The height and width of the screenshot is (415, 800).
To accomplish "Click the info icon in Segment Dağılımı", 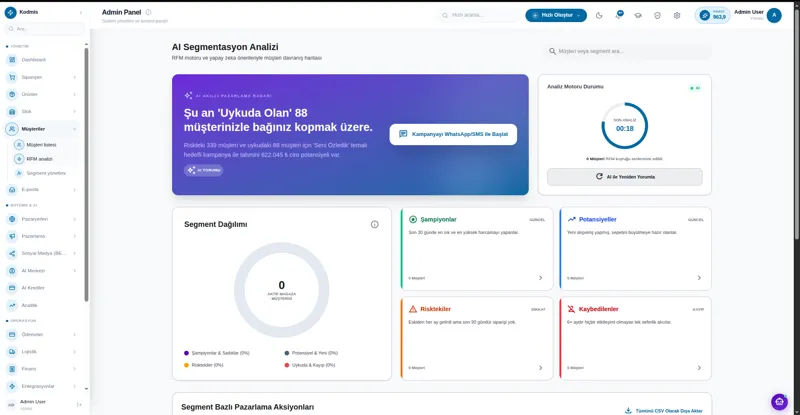I will click(374, 225).
